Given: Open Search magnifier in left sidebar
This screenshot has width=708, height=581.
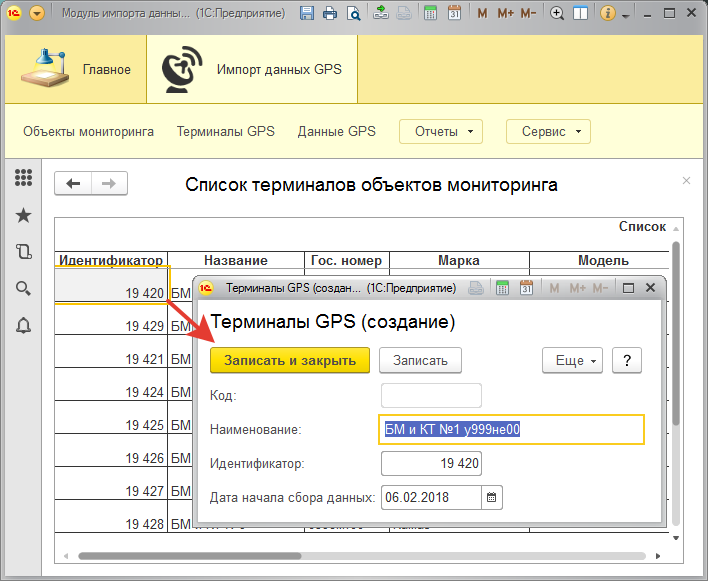Looking at the screenshot, I should (23, 288).
